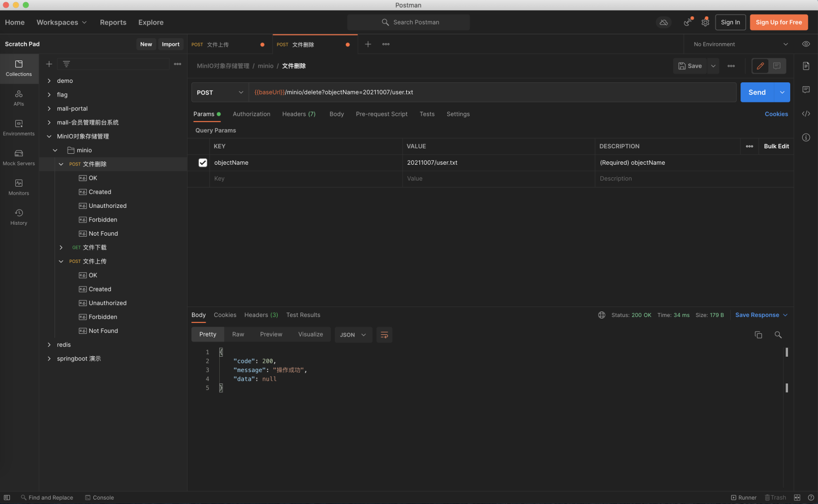Image resolution: width=818 pixels, height=504 pixels.
Task: Switch to the 文件上传 request tab
Action: click(x=229, y=44)
